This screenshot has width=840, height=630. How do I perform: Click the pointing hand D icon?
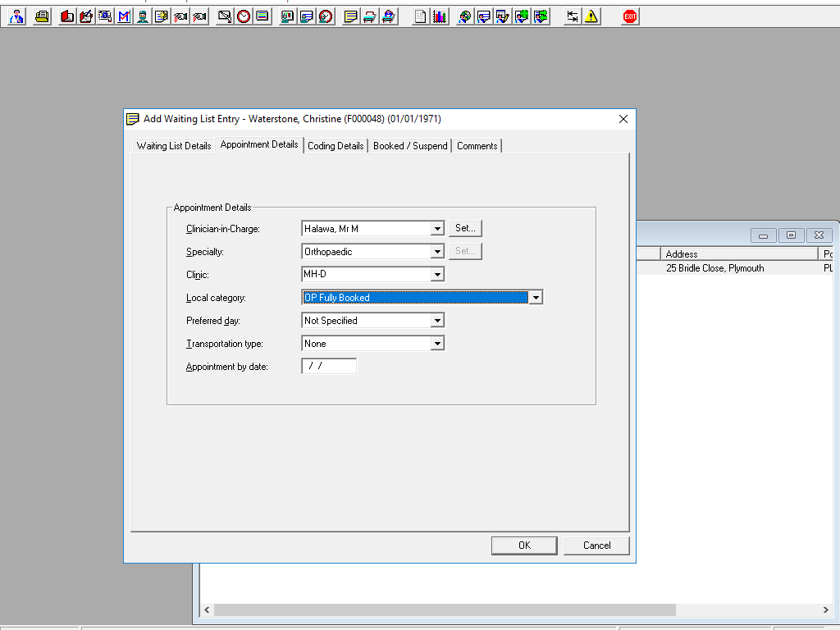point(180,16)
